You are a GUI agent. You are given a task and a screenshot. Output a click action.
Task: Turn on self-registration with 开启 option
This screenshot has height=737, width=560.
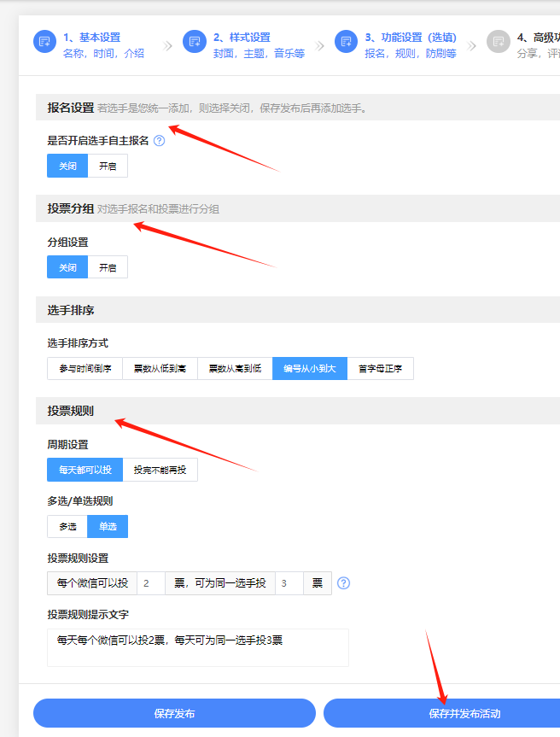point(108,166)
